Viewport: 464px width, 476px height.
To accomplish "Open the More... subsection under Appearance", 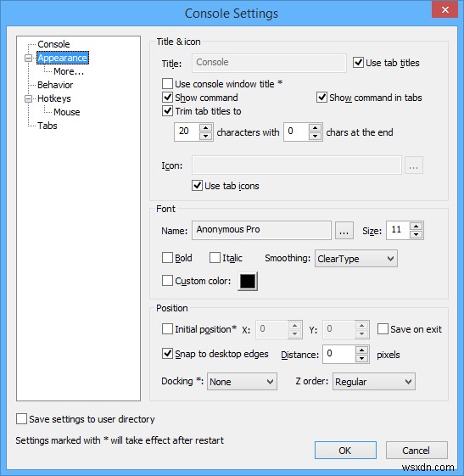I will tap(69, 71).
